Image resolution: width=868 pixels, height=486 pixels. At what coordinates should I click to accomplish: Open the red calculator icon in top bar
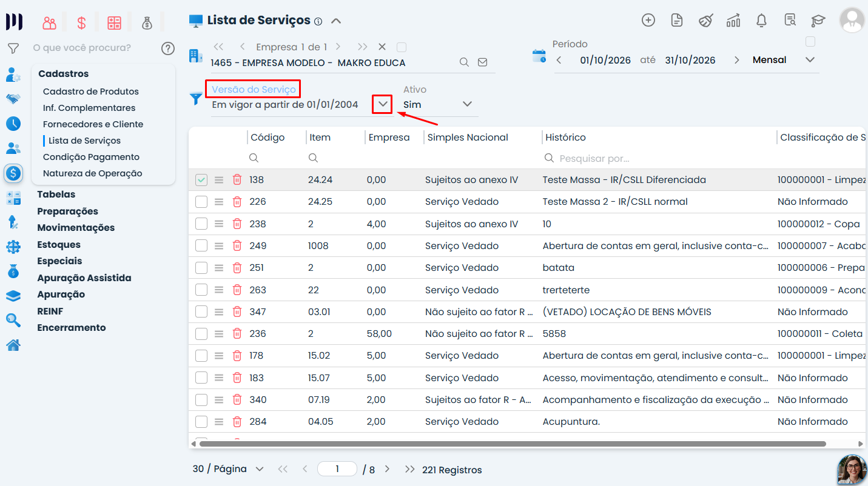tap(114, 23)
